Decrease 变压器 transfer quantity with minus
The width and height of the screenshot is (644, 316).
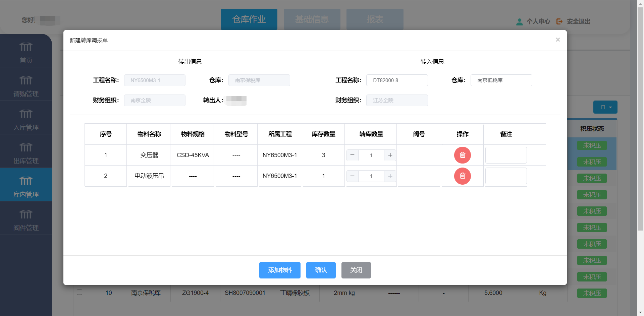coord(352,155)
